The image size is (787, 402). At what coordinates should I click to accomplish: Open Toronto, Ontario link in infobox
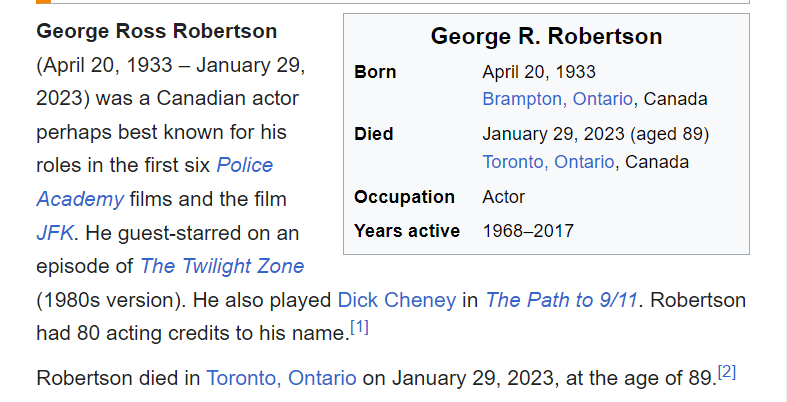click(x=546, y=162)
